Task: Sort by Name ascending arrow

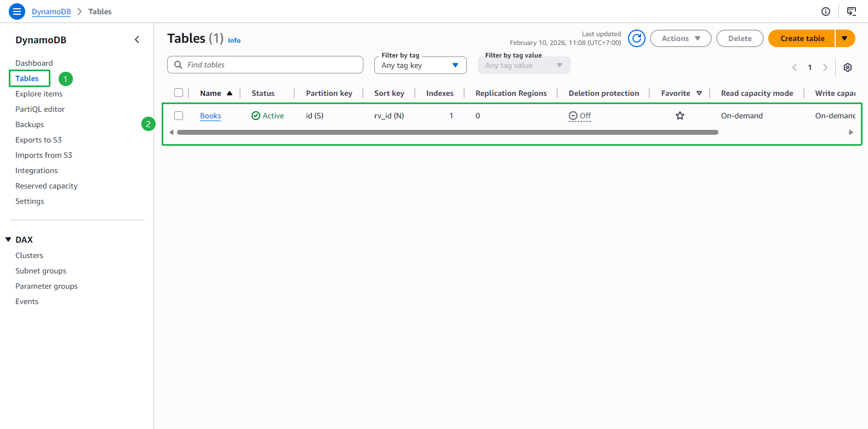Action: (230, 93)
